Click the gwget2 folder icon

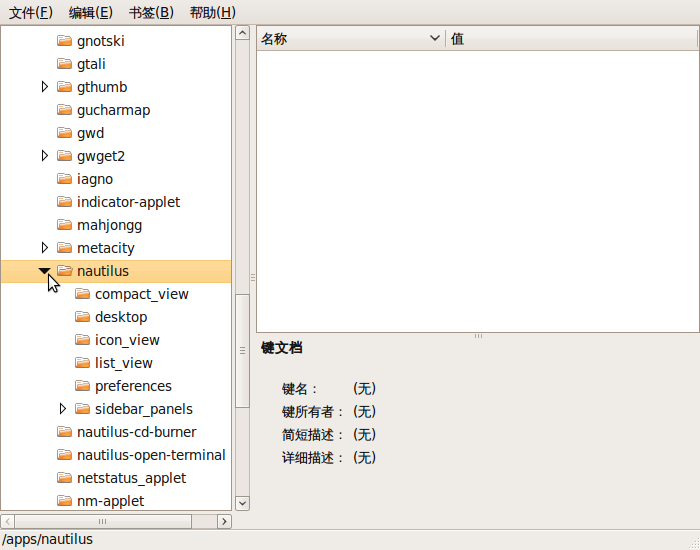pyautogui.click(x=64, y=156)
